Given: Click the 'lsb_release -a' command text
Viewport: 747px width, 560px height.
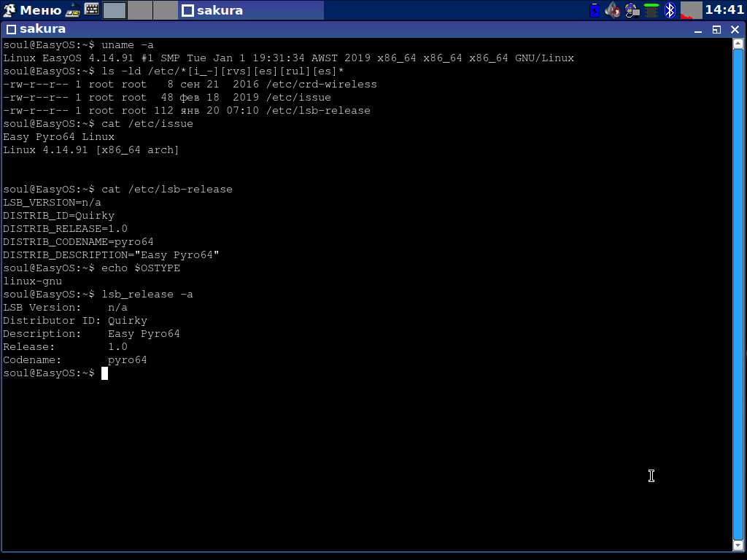Looking at the screenshot, I should pyautogui.click(x=147, y=295).
